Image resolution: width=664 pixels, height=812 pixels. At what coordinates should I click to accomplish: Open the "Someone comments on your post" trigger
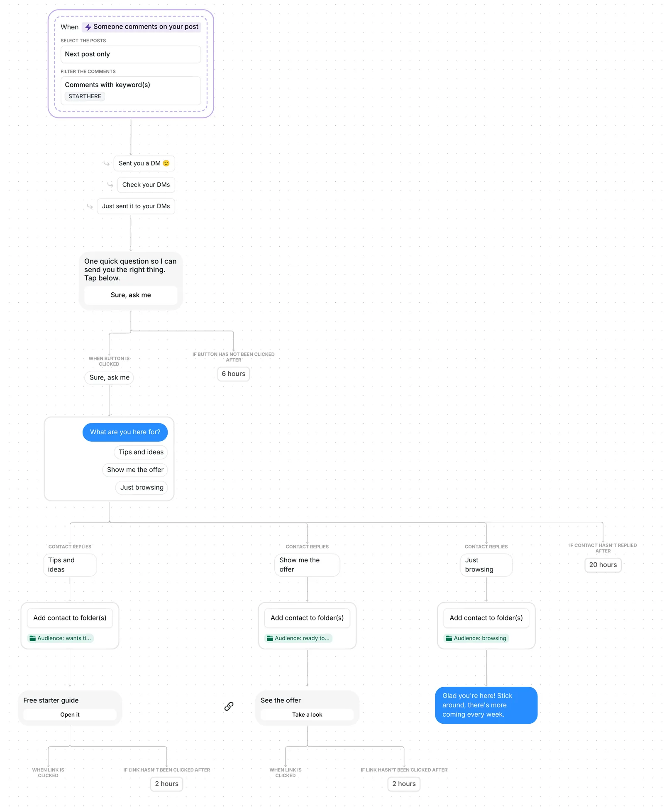coord(142,27)
